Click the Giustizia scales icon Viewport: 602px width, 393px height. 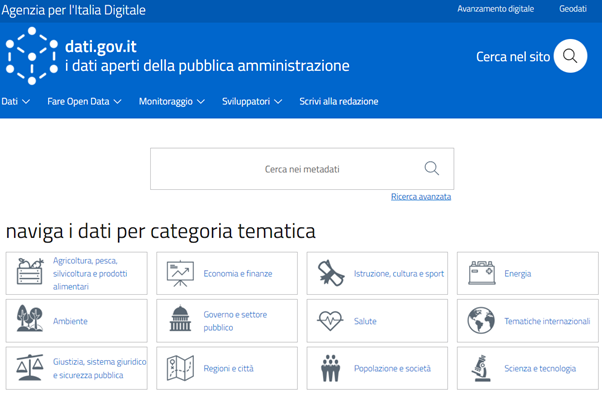point(30,368)
